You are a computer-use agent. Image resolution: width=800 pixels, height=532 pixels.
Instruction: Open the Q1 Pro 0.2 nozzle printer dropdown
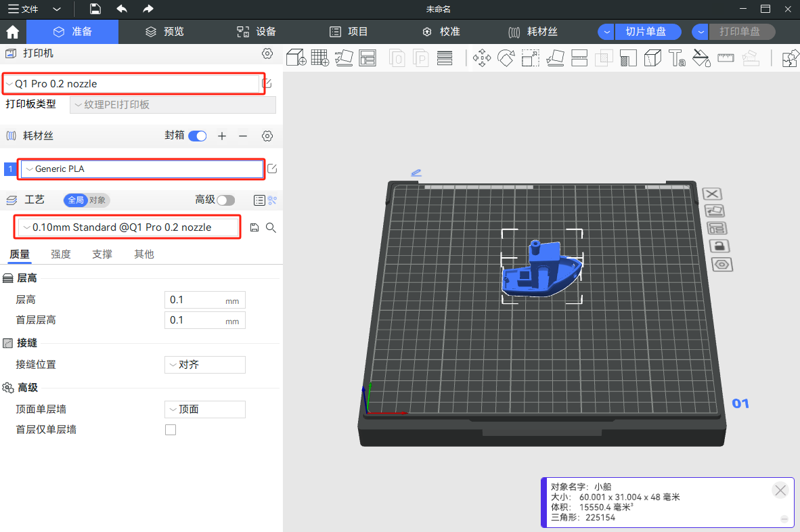pos(133,84)
